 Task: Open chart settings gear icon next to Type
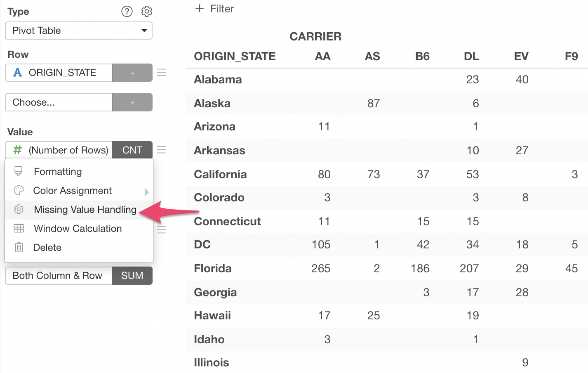click(x=147, y=11)
